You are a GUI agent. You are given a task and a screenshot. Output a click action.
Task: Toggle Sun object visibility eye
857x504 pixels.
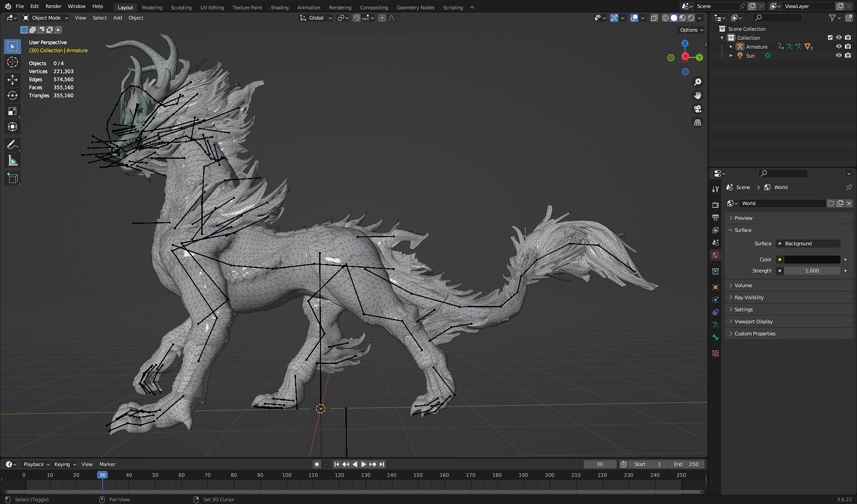[839, 56]
